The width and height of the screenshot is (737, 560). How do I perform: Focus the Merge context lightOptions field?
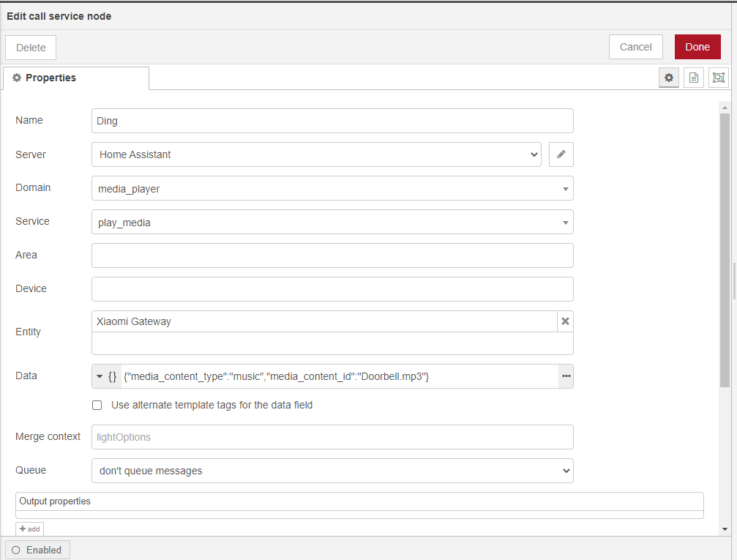tap(332, 437)
